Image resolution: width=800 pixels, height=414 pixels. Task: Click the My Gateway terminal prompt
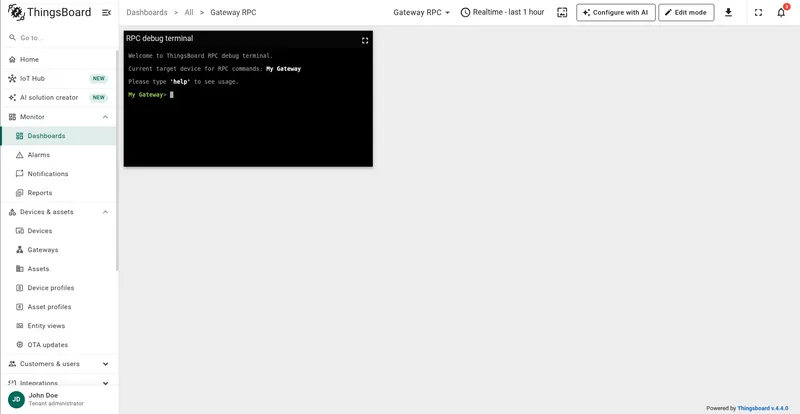pyautogui.click(x=147, y=94)
